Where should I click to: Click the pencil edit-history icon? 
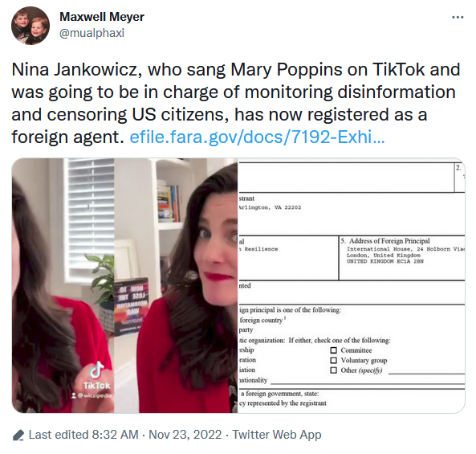coord(18,435)
